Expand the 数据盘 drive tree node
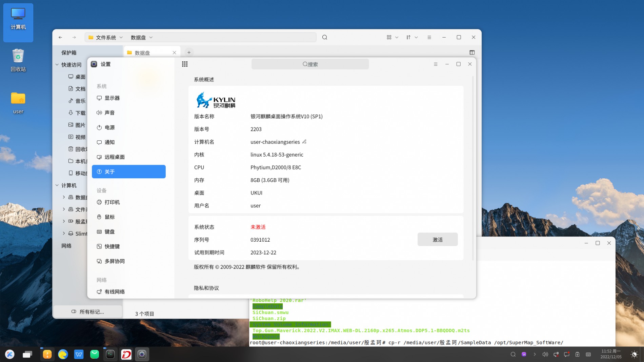This screenshot has height=362, width=644. 64,197
